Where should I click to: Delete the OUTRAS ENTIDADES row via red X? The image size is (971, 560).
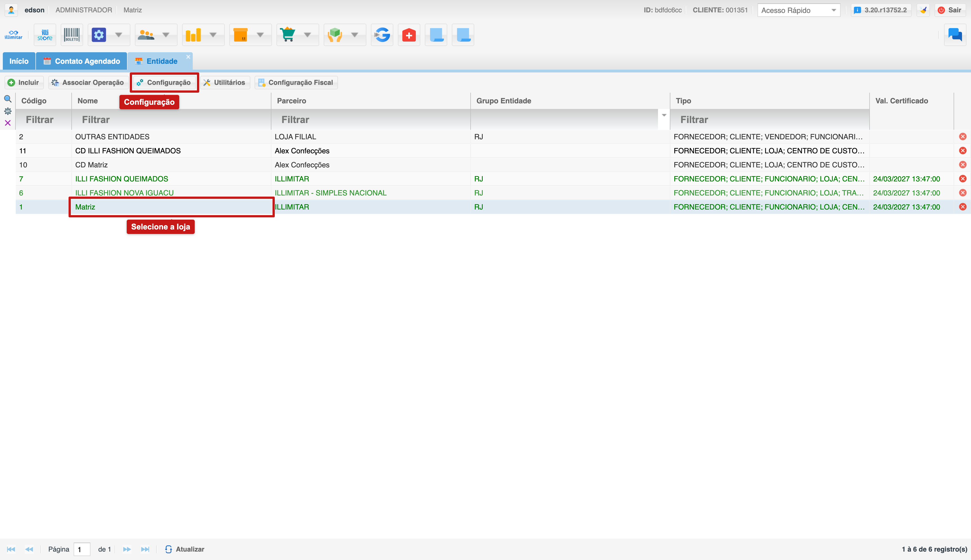coord(963,136)
